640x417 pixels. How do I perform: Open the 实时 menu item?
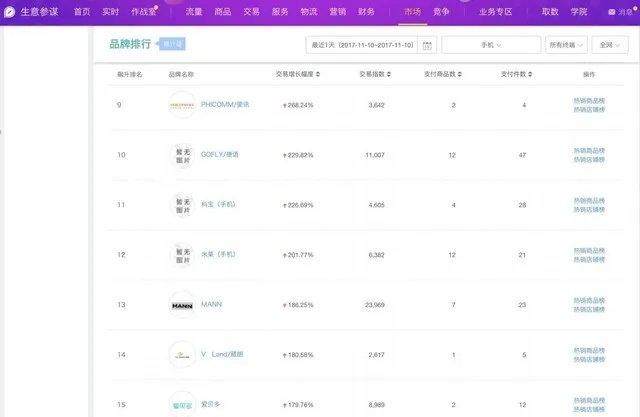tap(111, 12)
